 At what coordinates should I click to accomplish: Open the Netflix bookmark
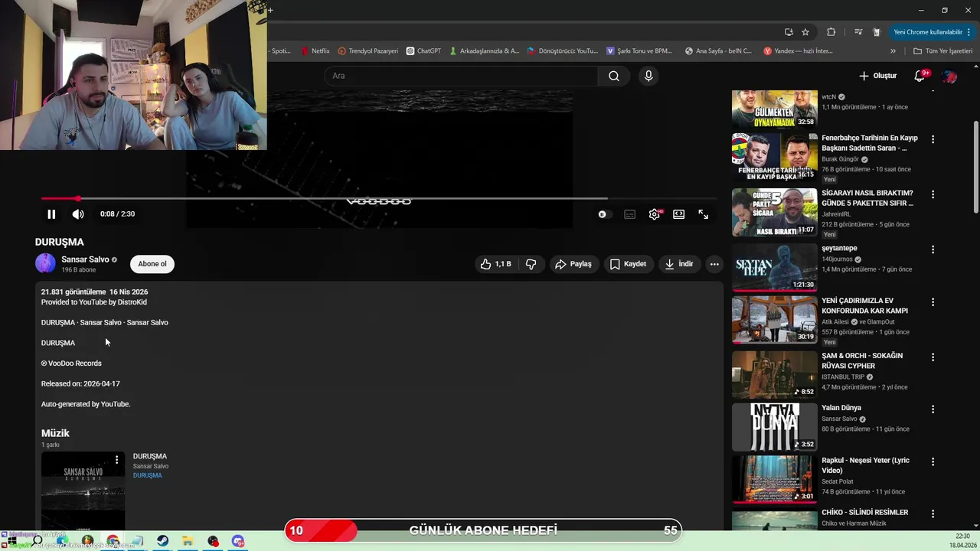315,51
